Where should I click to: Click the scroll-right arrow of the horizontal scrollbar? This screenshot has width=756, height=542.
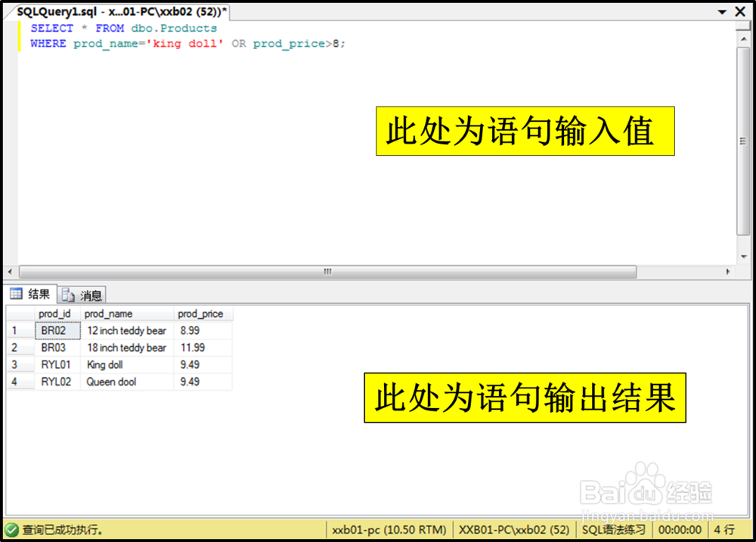point(727,271)
